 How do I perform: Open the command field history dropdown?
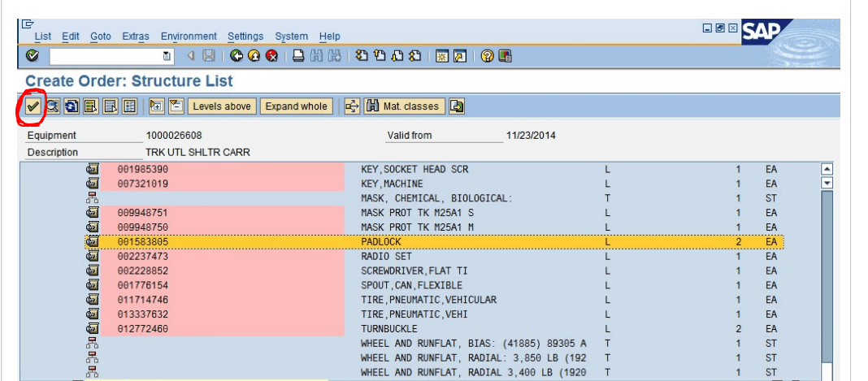167,56
